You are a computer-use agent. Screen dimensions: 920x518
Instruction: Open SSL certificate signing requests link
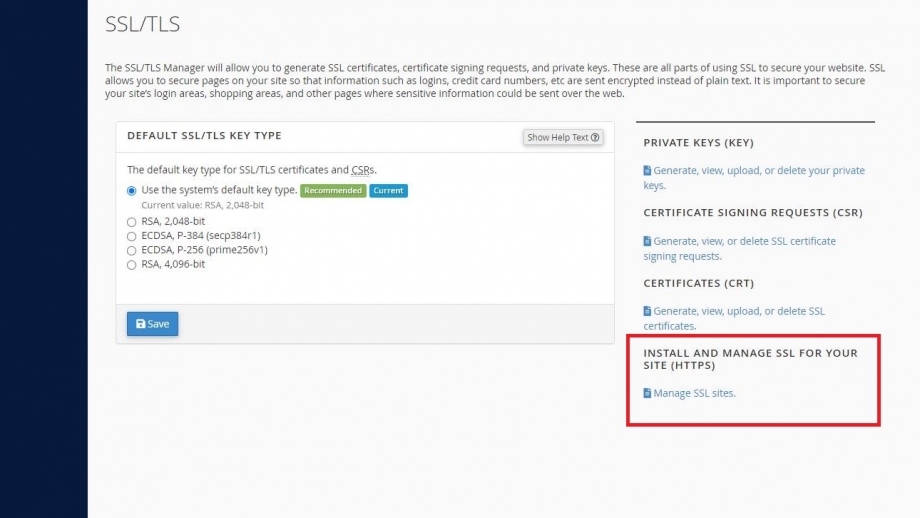(740, 248)
